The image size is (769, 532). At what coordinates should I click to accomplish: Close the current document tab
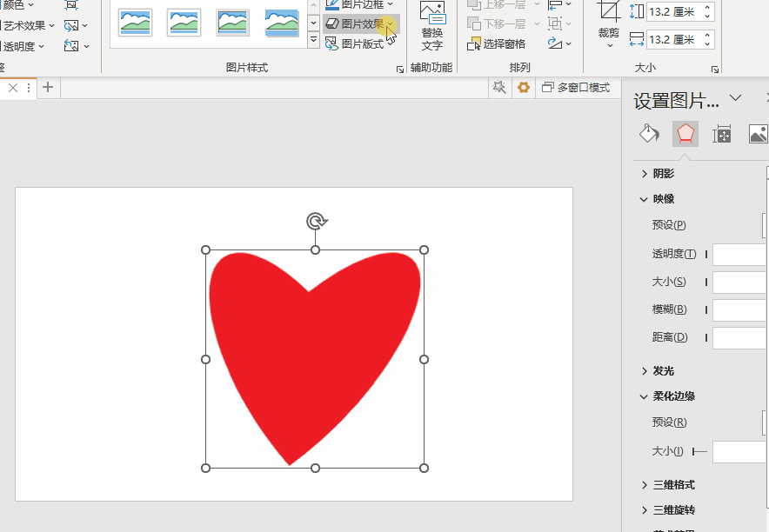(x=13, y=88)
